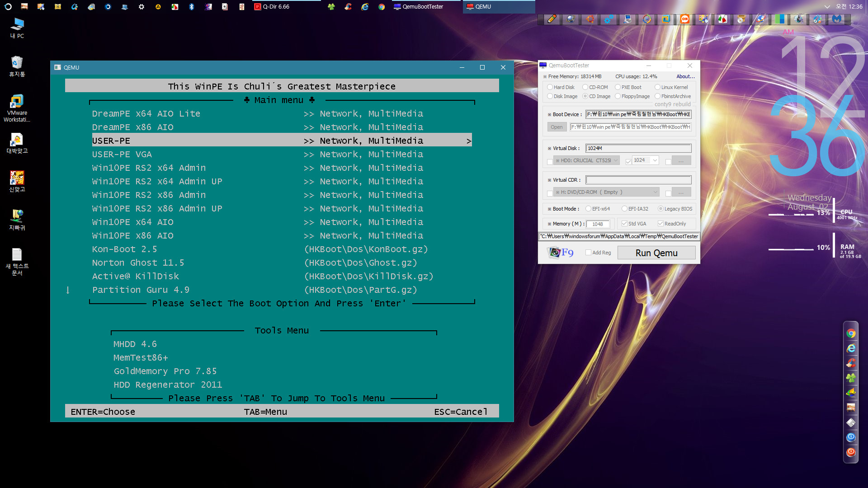Open the About... link in QemuBootTester
868x488 pixels.
pyautogui.click(x=685, y=76)
